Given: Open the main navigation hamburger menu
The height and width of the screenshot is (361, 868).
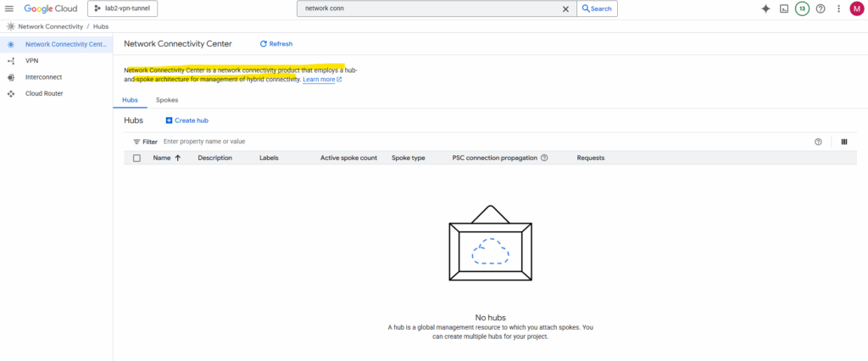Looking at the screenshot, I should click(8, 8).
